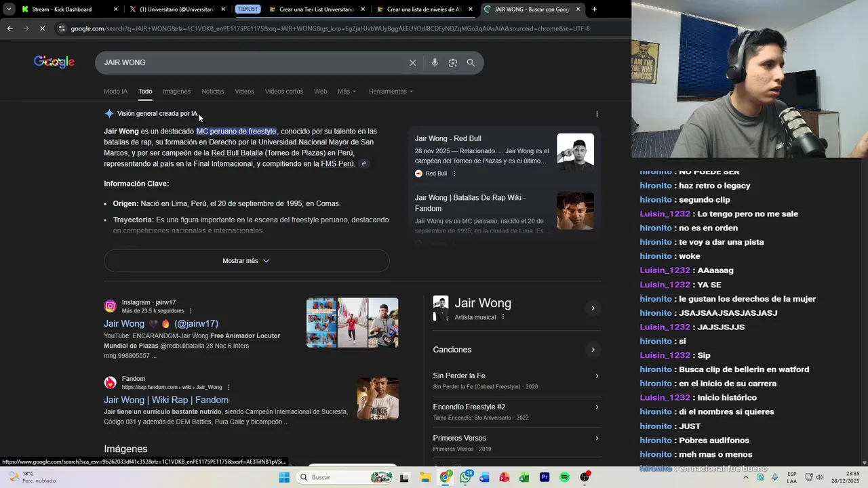This screenshot has height=488, width=868.
Task: Open WhatsApp from the taskbar
Action: [465, 478]
